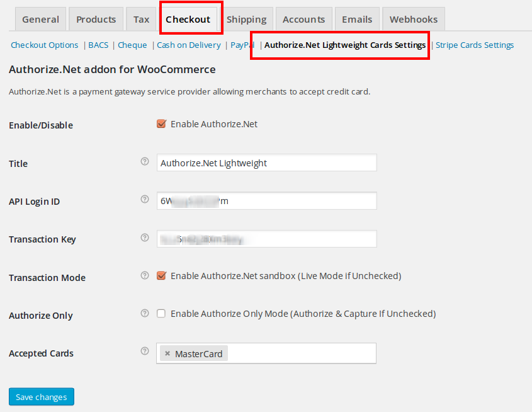Click the 'Enable Authorize.Net' label text

pos(214,124)
